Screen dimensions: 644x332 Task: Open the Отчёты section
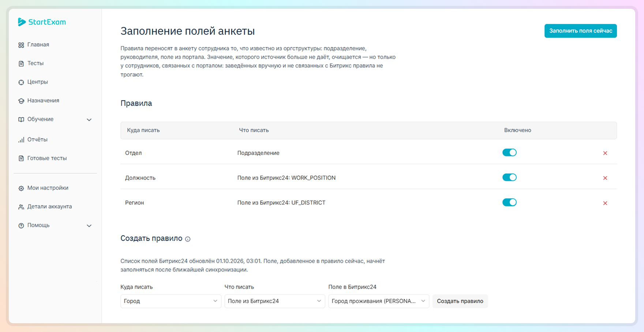point(37,140)
